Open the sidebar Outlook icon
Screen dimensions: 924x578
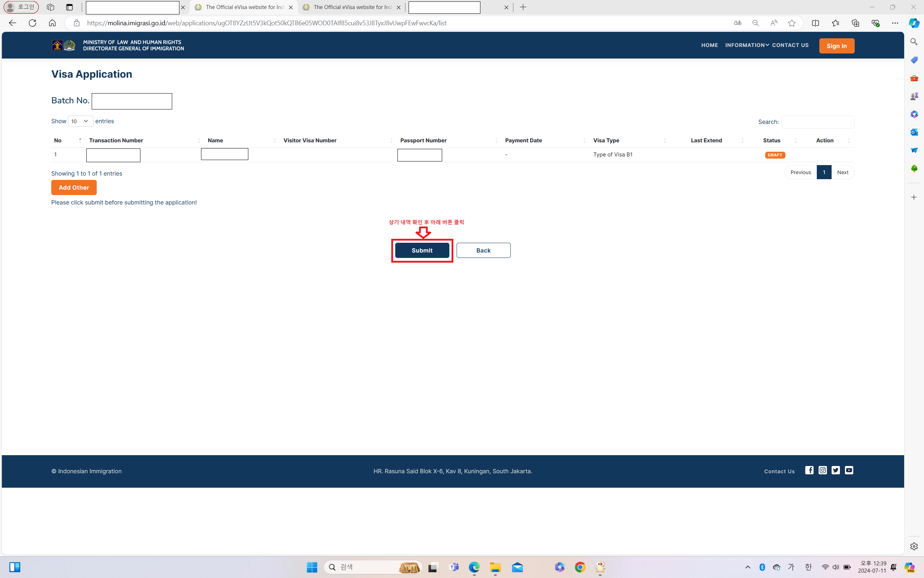[x=914, y=132]
